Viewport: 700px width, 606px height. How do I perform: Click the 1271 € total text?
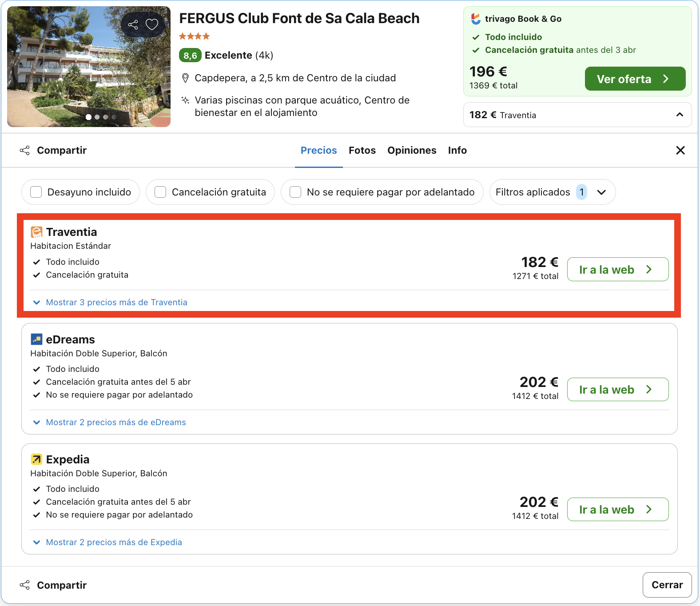pyautogui.click(x=535, y=276)
